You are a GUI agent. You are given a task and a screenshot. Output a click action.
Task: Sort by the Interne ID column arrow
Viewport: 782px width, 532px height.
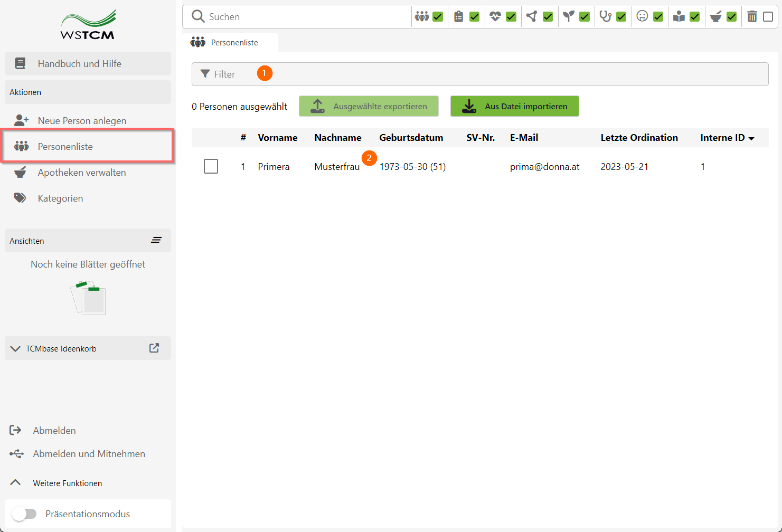(x=751, y=138)
